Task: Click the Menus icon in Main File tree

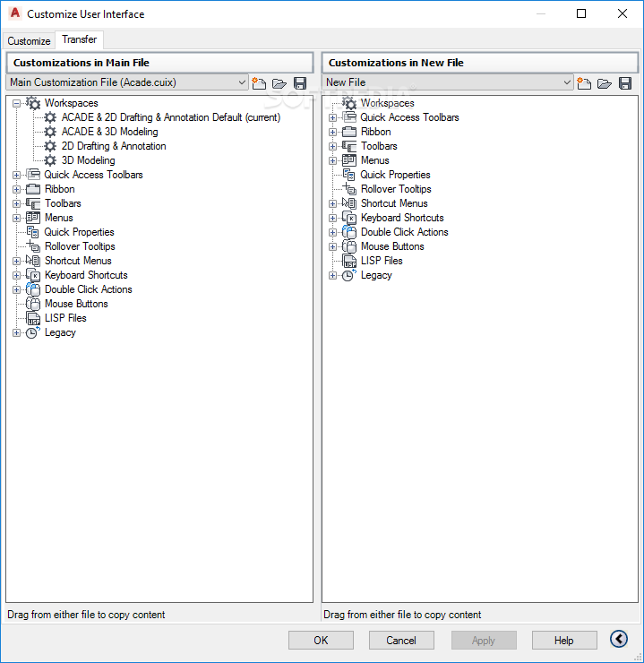Action: [33, 218]
